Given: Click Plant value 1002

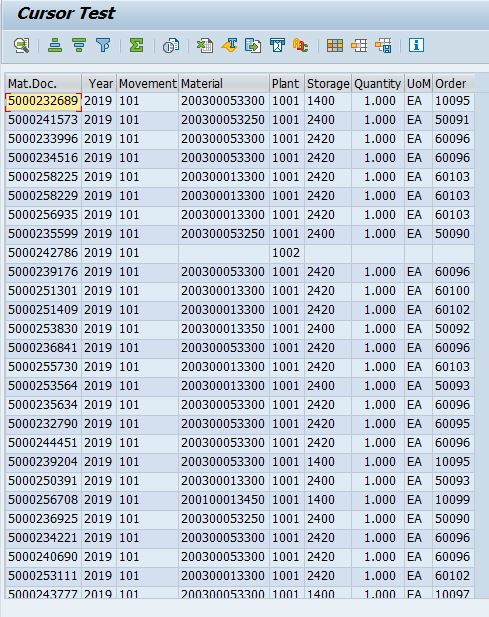Looking at the screenshot, I should [x=286, y=253].
